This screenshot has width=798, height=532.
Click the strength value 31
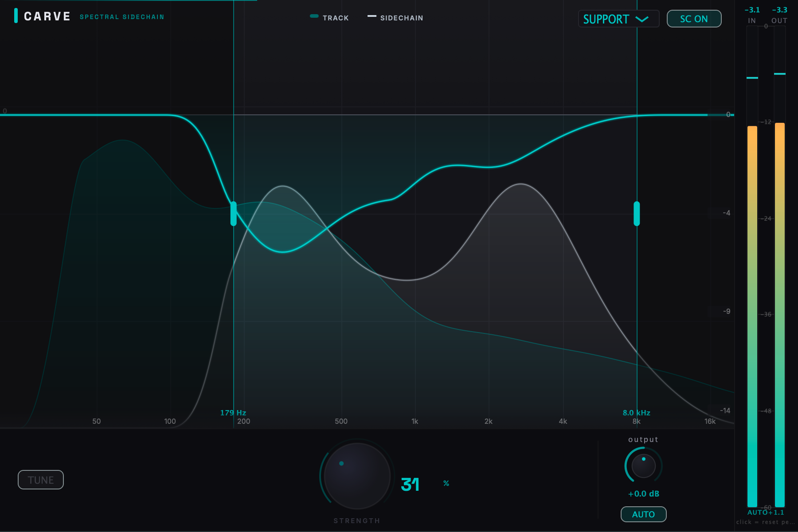click(x=410, y=485)
